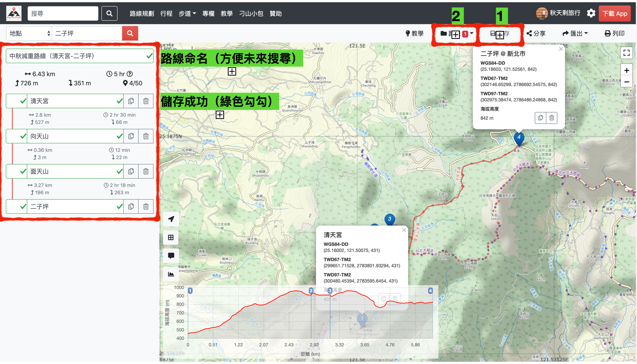Expand the 步道 menu
The image size is (637, 364).
187,14
